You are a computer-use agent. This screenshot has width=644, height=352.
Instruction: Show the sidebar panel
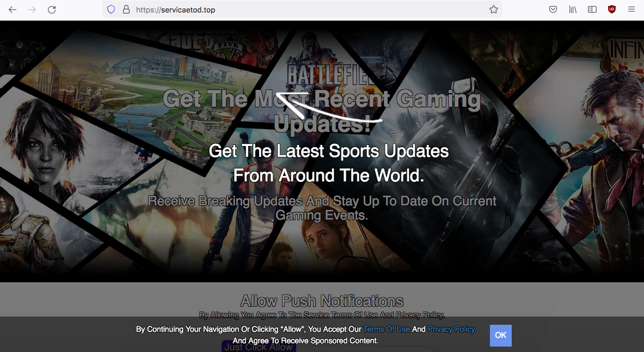[x=592, y=9]
